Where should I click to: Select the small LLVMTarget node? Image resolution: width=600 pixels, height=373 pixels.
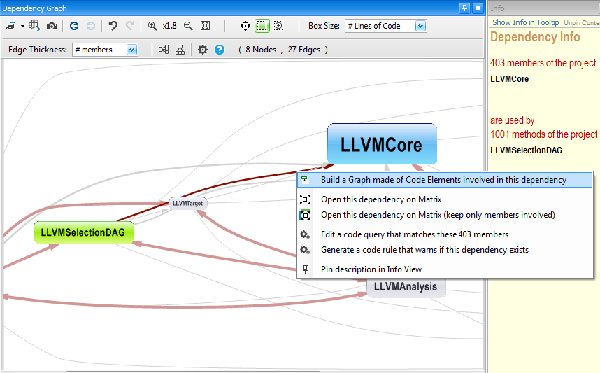click(x=188, y=203)
